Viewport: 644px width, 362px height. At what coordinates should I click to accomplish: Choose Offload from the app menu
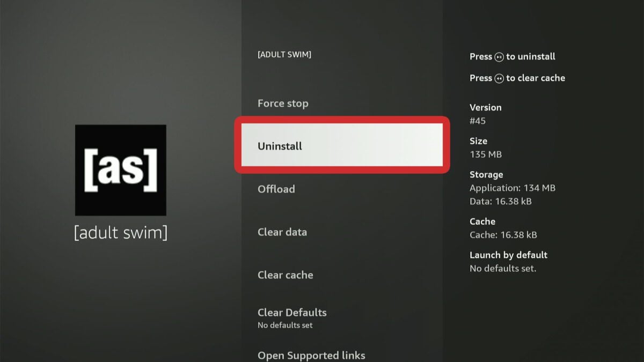(276, 189)
